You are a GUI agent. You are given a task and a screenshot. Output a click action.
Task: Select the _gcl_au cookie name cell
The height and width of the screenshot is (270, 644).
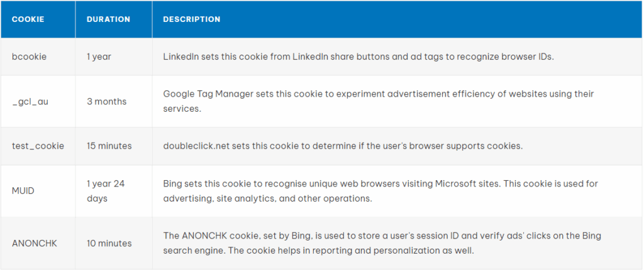[x=30, y=101]
